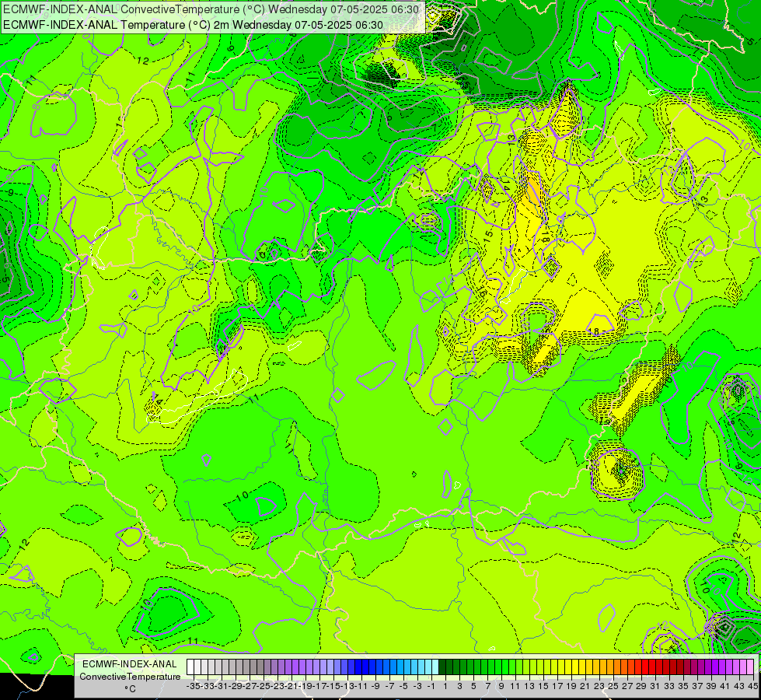Click the '13' number on the legend scale

[x=529, y=686]
